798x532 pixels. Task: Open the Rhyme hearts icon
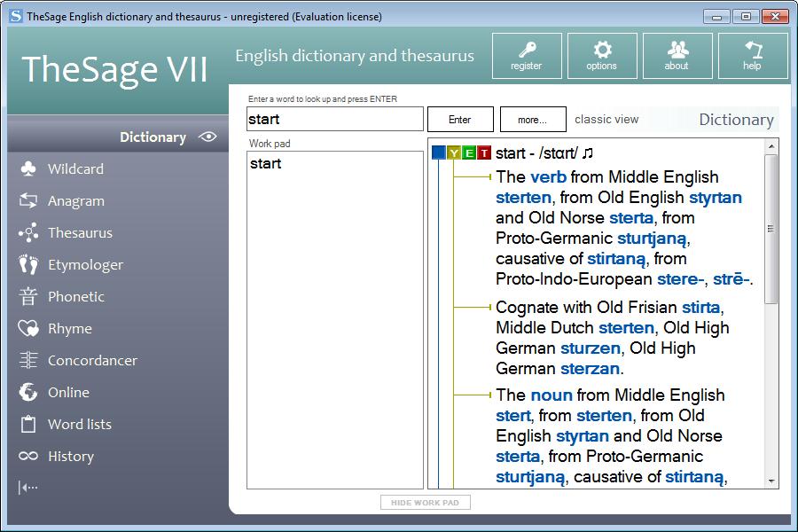[28, 329]
